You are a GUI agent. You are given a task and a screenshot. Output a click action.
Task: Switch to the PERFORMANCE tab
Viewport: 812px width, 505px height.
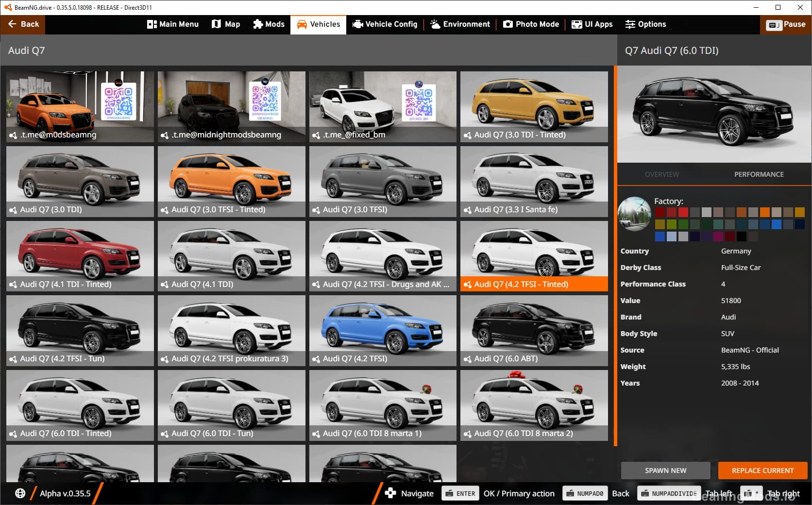pos(759,174)
